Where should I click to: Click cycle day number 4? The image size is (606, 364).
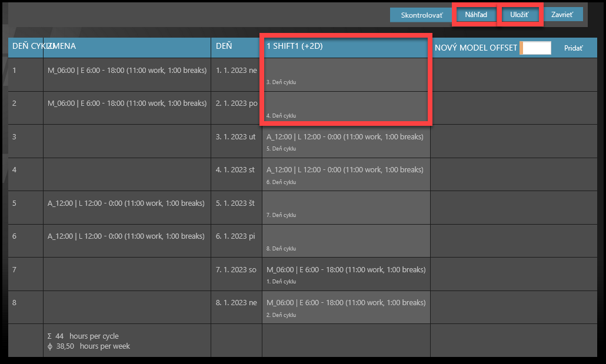[x=14, y=169]
